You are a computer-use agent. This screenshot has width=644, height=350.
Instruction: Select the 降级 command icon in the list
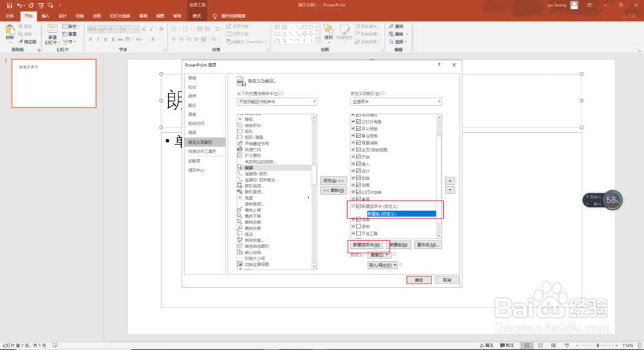(x=240, y=119)
